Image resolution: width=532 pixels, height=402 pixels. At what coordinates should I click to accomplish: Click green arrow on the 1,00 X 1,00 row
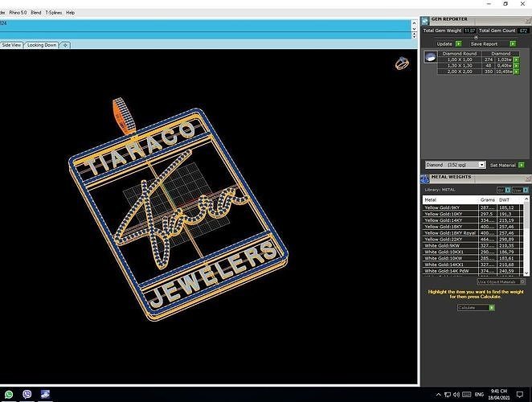(516, 59)
